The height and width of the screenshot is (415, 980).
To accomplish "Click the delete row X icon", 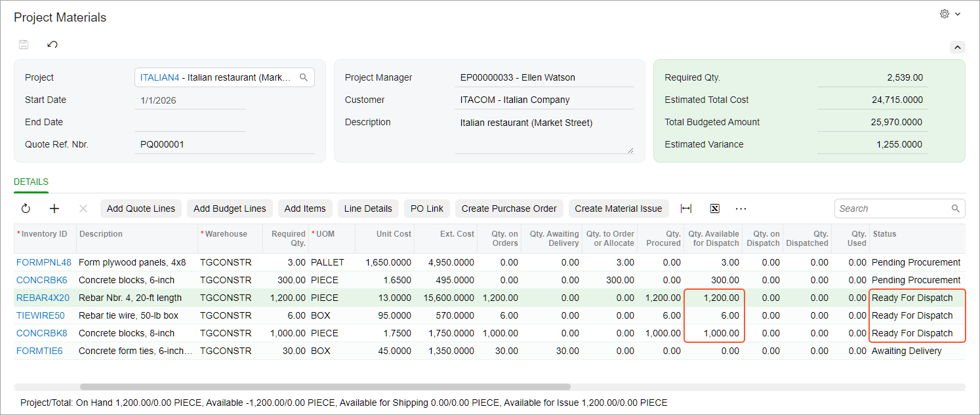I will point(83,208).
